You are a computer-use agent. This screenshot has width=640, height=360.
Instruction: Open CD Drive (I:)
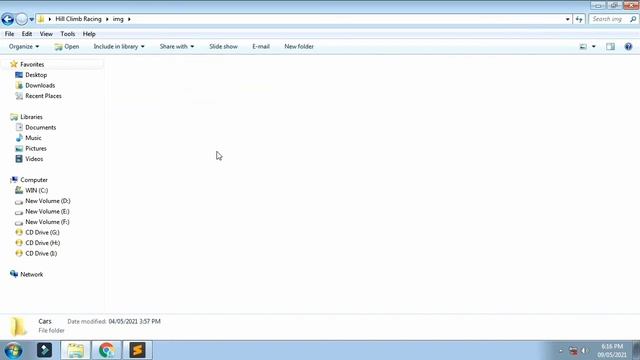41,253
